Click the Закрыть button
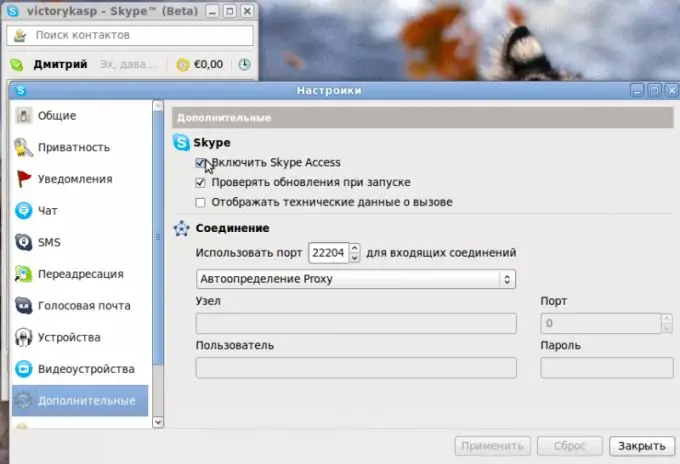The width and height of the screenshot is (680, 464). coord(642,446)
